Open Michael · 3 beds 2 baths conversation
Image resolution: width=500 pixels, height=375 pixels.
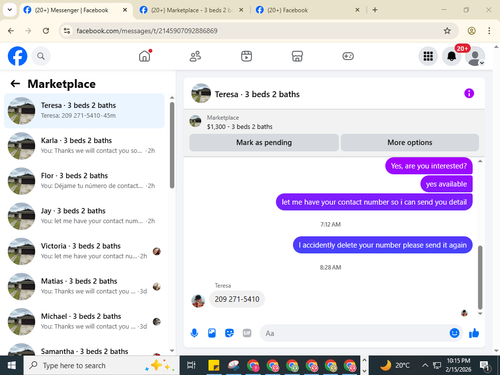(84, 322)
